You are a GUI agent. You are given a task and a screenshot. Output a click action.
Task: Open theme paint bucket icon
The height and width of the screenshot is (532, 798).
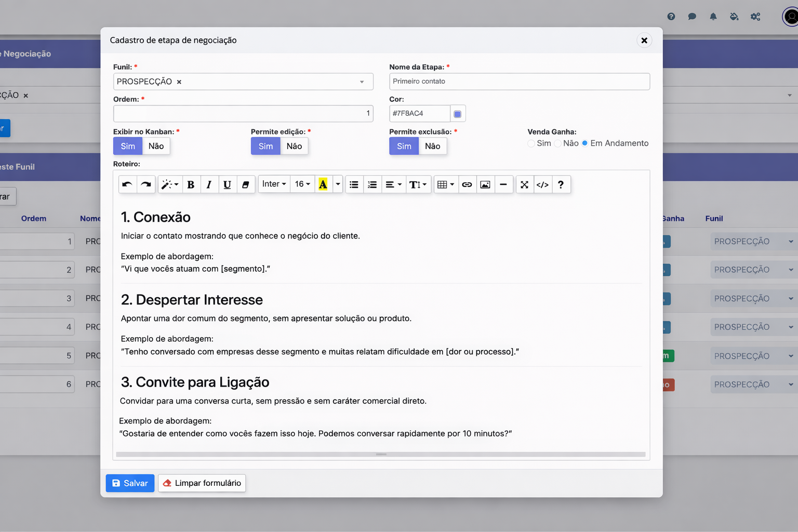(734, 17)
